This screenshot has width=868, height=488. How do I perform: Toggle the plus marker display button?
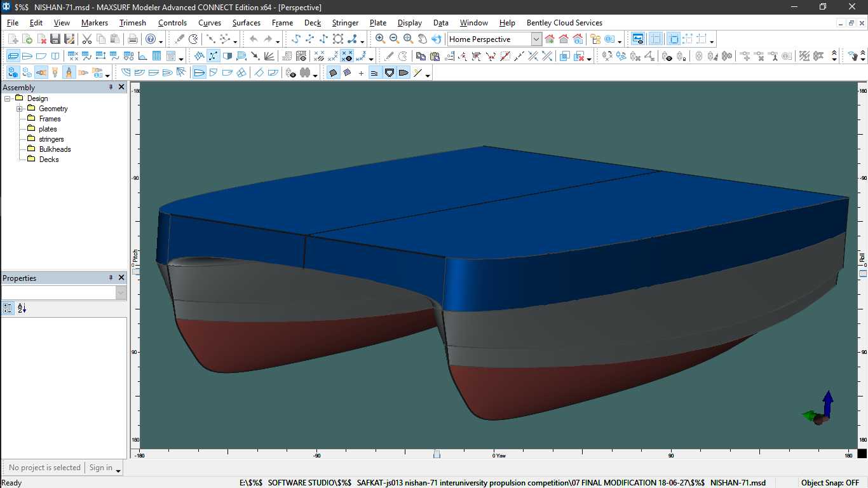point(361,73)
